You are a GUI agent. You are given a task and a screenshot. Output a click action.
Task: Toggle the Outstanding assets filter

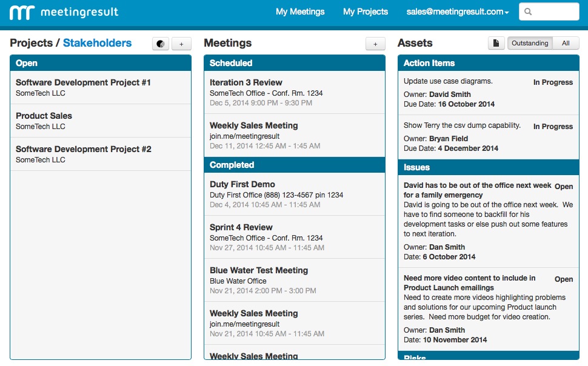pos(530,43)
